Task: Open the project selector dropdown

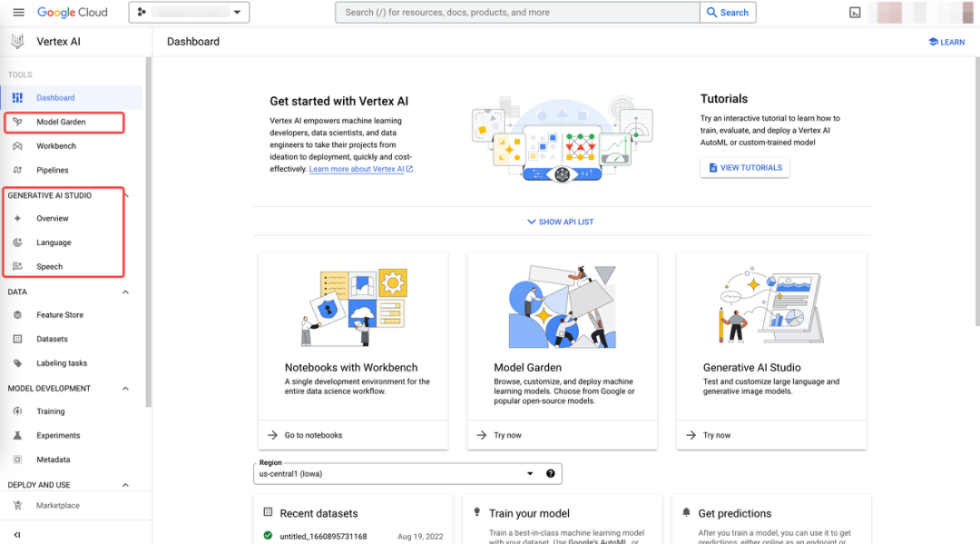Action: [189, 13]
